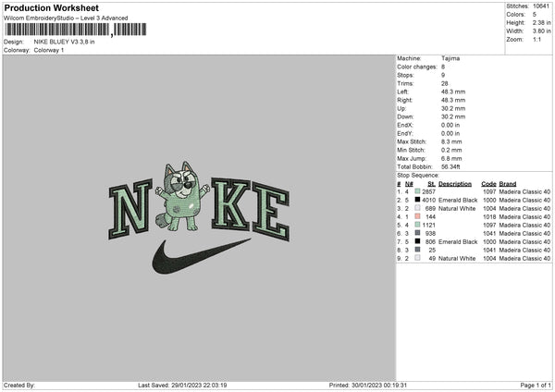Pick the gray swatch in stop row 8

pyautogui.click(x=418, y=250)
